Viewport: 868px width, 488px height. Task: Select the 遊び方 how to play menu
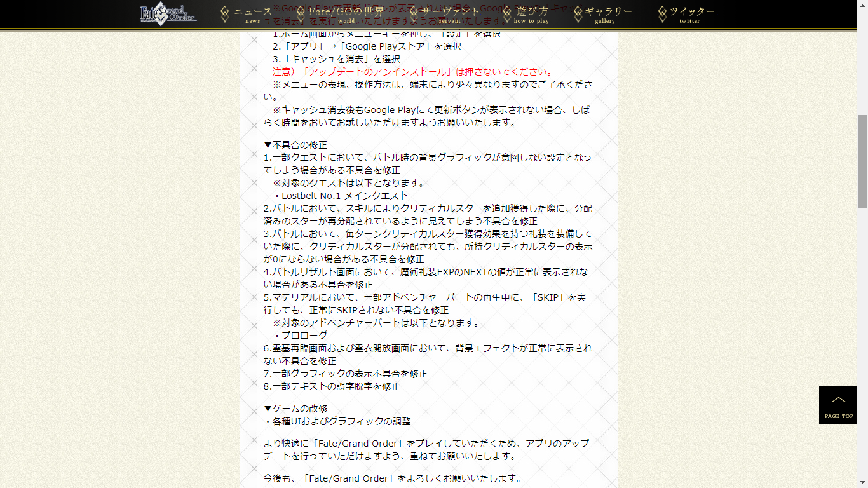532,15
